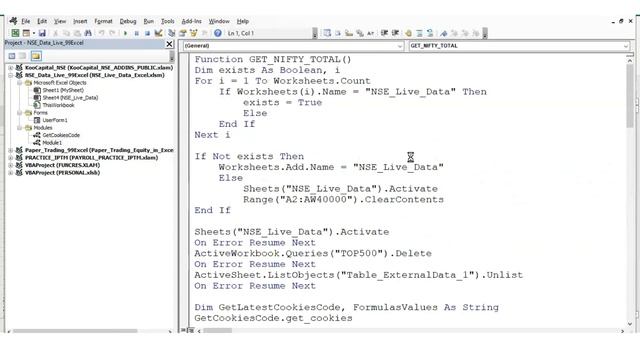This screenshot has height=360, width=640.
Task: Toggle bookmark with the blue flag icon
Action: (x=444, y=33)
